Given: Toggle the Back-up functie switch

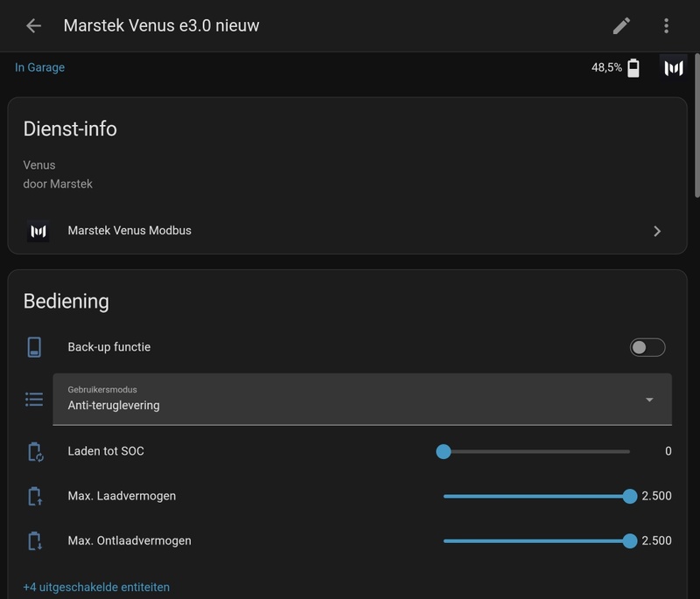Looking at the screenshot, I should pyautogui.click(x=647, y=347).
